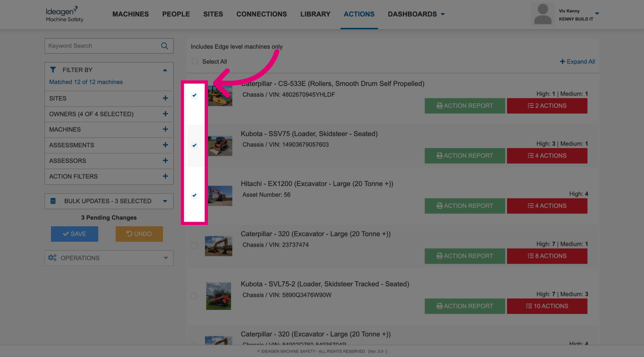Open the Caterpillar 320 VIN 23737474 thumbnail

219,246
